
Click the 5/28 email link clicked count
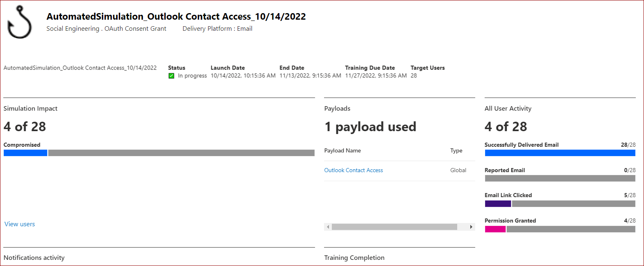coord(630,196)
